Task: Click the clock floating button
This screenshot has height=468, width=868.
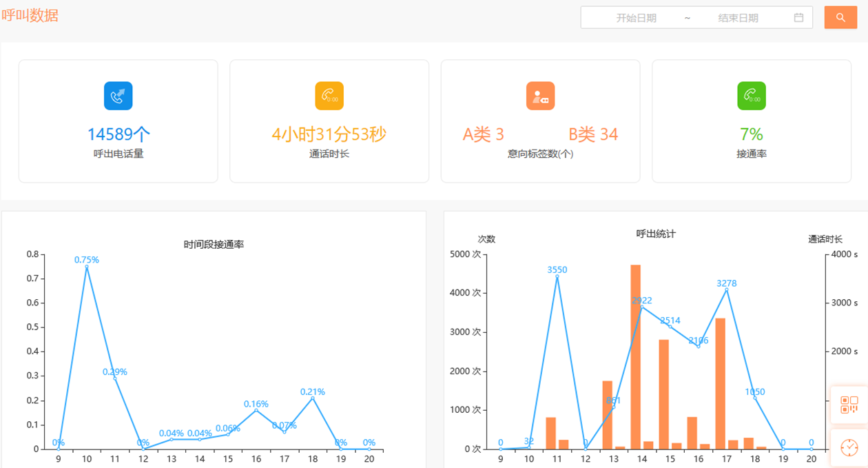Action: click(849, 448)
